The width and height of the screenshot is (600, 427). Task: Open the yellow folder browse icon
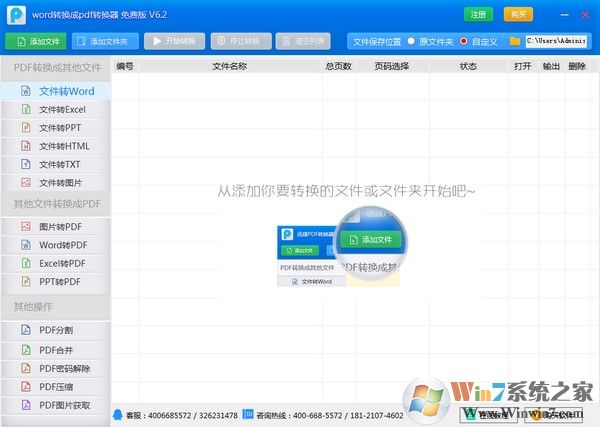pos(515,41)
